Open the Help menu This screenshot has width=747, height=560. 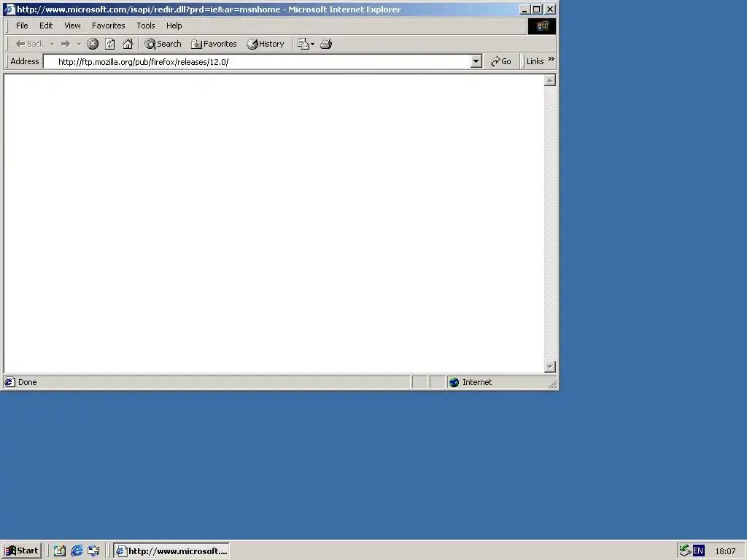(x=174, y=26)
